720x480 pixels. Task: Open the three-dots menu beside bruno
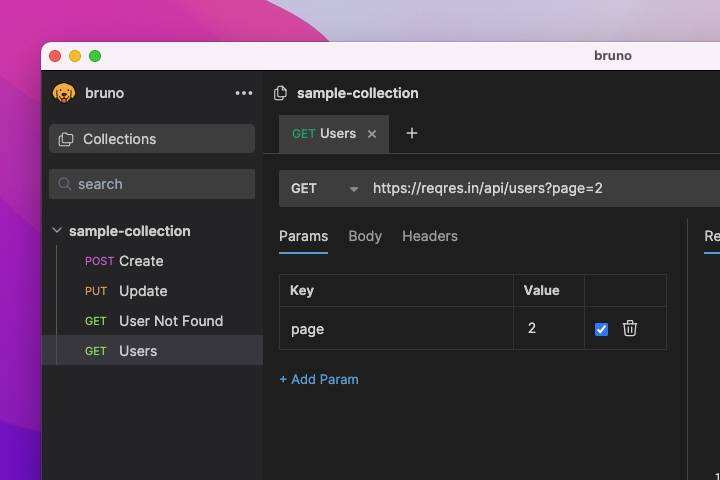pyautogui.click(x=244, y=93)
